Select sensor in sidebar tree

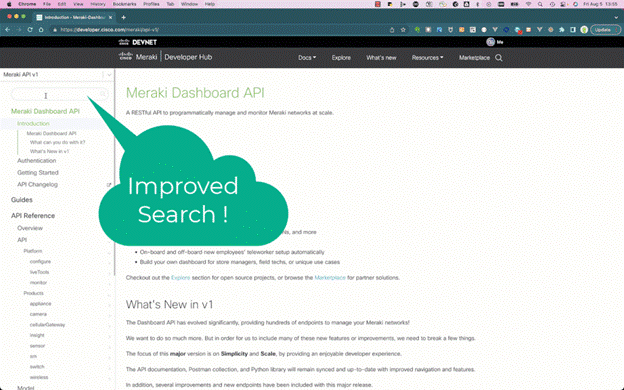tap(37, 346)
